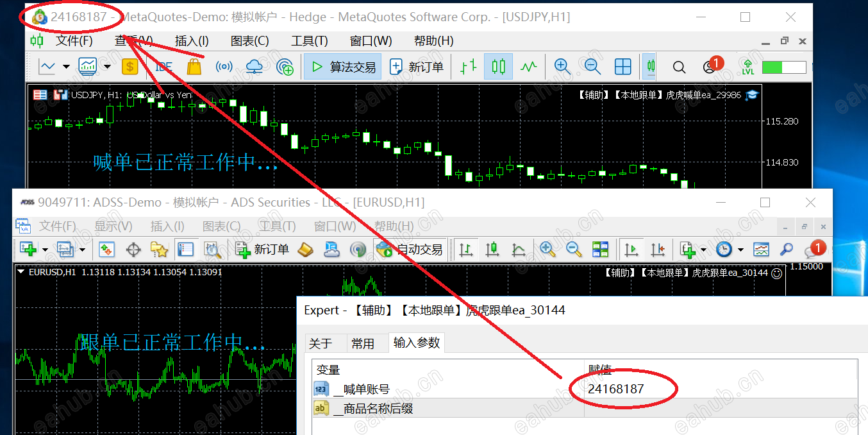Expand the add indicator dropdown arrow in MT4 toolbar

tap(703, 249)
